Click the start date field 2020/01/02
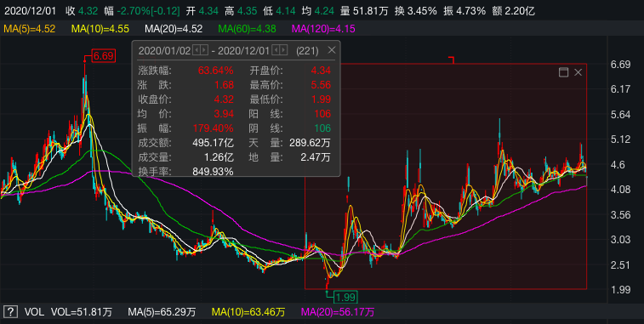 click(164, 50)
